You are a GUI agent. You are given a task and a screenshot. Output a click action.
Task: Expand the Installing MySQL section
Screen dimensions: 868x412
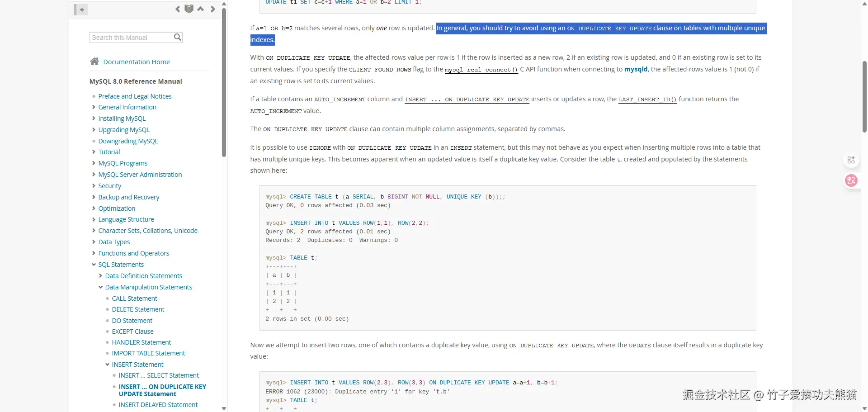[94, 118]
